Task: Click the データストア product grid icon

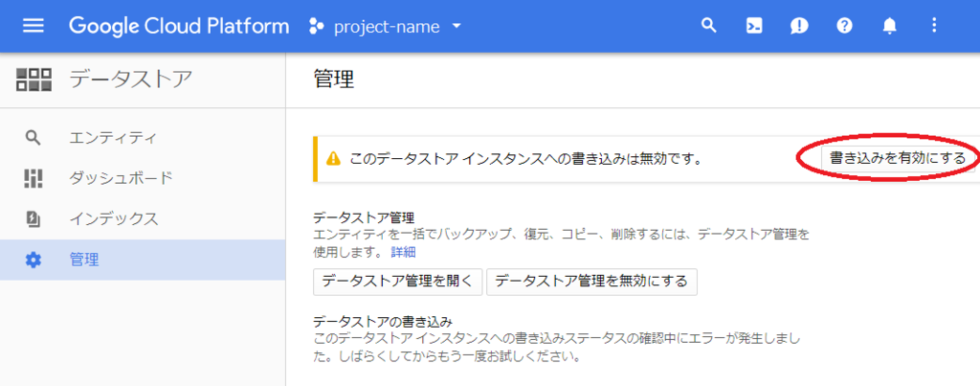Action: [33, 79]
